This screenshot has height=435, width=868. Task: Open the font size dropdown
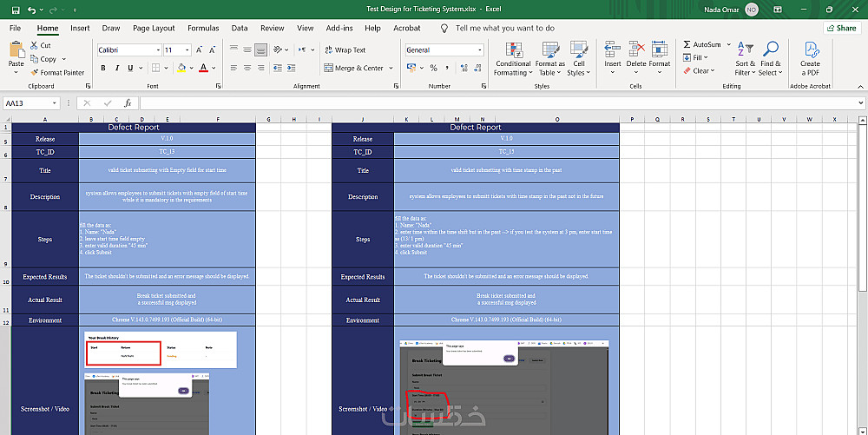[x=187, y=49]
